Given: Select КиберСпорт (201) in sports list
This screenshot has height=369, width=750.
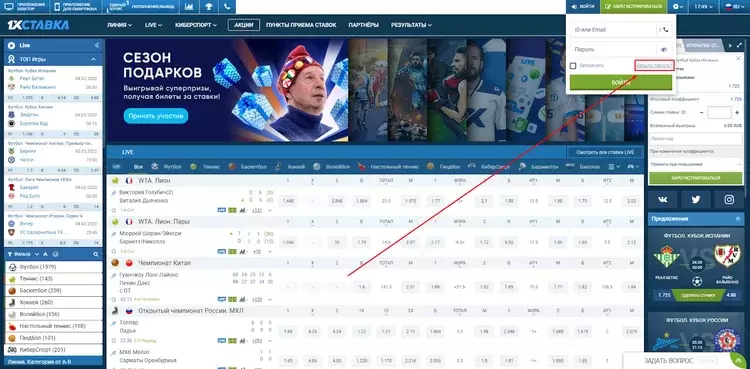Looking at the screenshot, I should click(54, 350).
